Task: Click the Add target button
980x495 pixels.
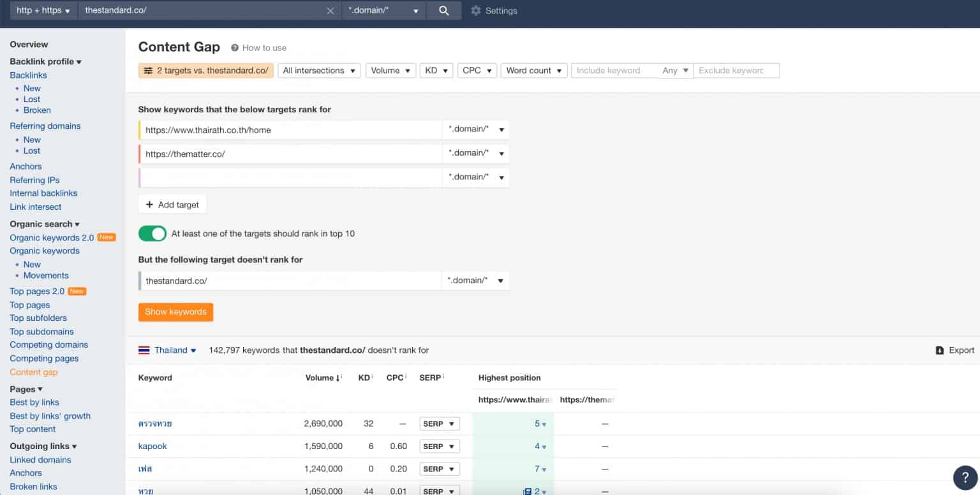Action: [x=172, y=205]
